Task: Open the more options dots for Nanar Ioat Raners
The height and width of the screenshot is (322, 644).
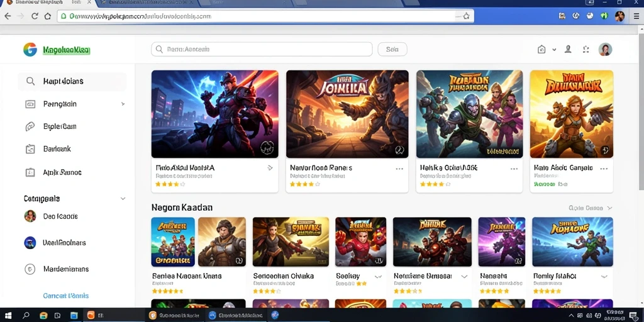Action: 399,169
